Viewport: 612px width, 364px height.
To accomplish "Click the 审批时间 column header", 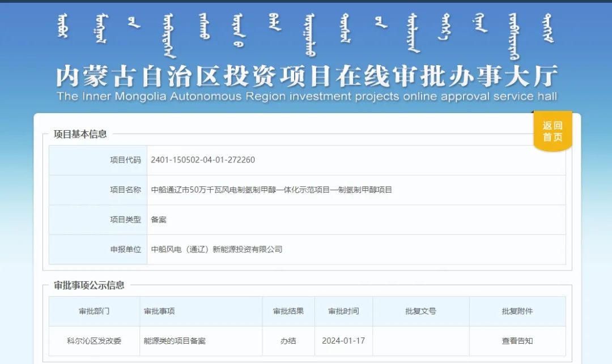I will coord(343,311).
